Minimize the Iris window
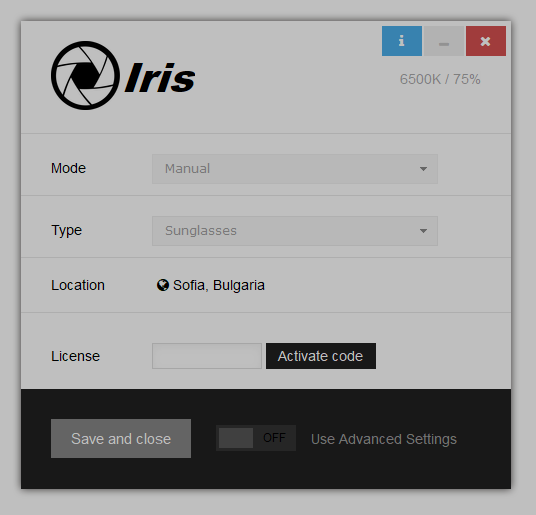Viewport: 536px width, 515px height. (x=444, y=41)
